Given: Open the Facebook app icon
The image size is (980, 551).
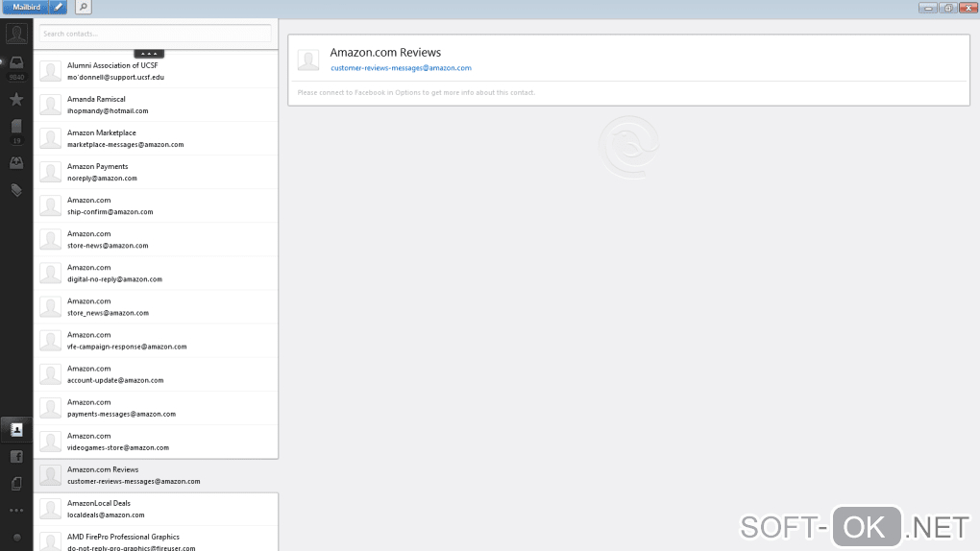Looking at the screenshot, I should [x=16, y=457].
